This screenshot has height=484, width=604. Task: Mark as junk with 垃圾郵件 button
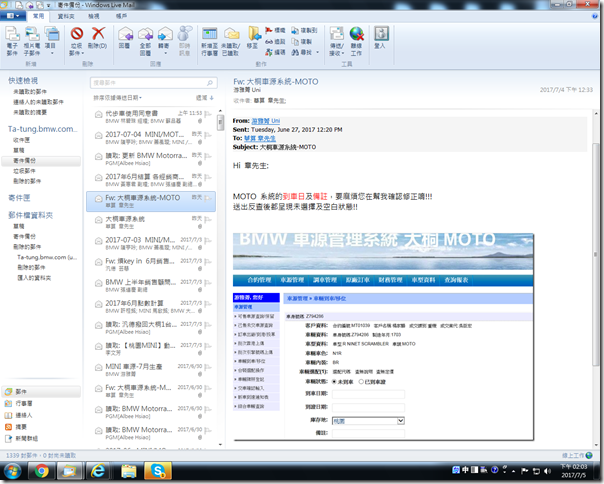pos(77,41)
